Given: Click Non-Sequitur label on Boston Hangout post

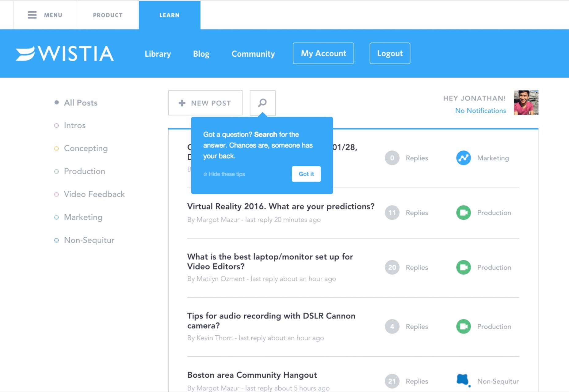Looking at the screenshot, I should [x=498, y=381].
